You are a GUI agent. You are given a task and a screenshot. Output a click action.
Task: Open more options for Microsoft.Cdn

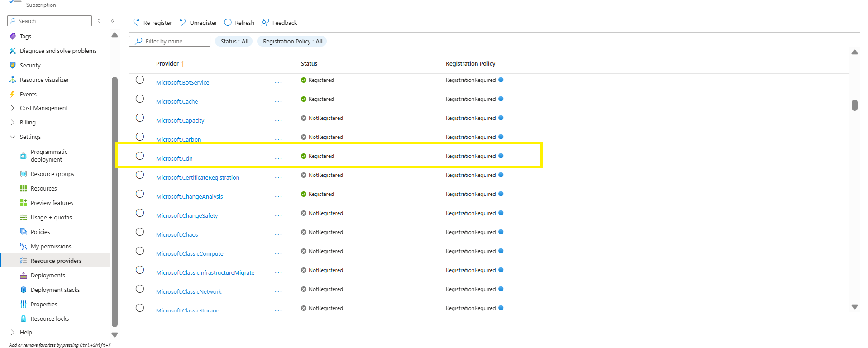278,158
